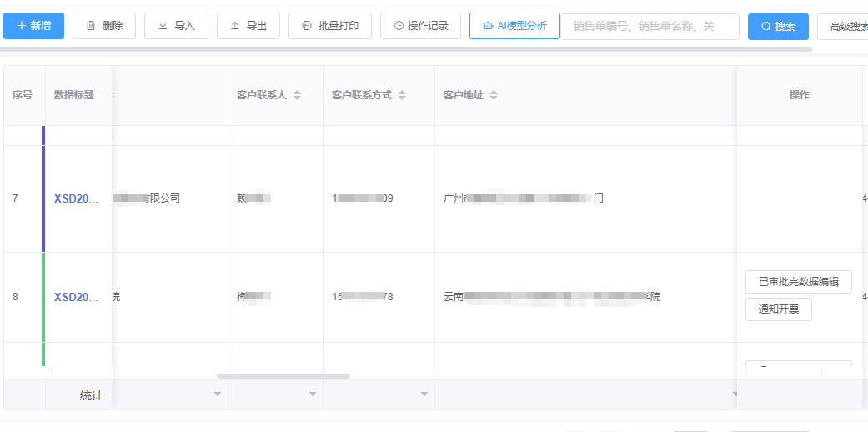Click 通知开票 button in row 8
Image resolution: width=868 pixels, height=432 pixels.
(778, 309)
